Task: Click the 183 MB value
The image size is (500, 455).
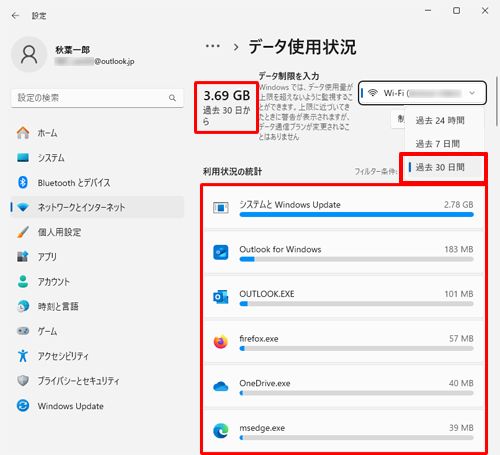Action: click(459, 249)
